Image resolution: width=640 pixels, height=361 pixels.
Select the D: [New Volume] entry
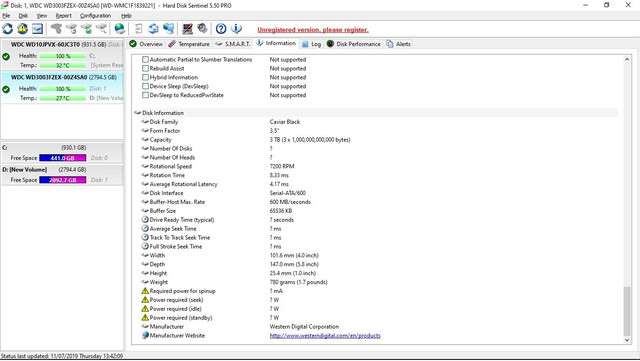pos(62,175)
